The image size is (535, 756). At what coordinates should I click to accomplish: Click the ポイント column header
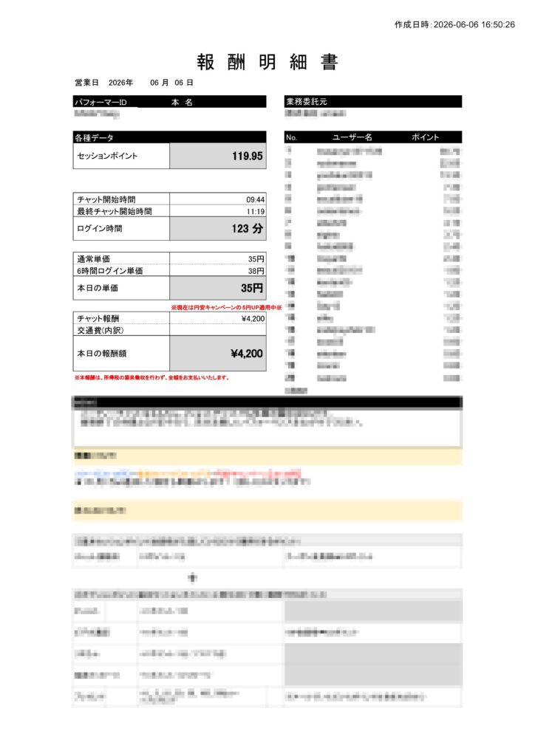click(425, 137)
